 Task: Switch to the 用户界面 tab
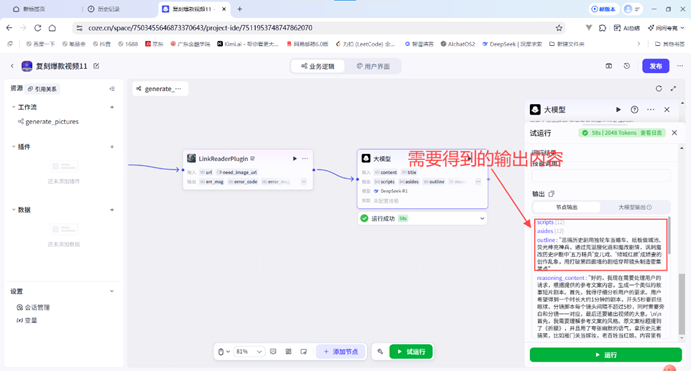[373, 67]
